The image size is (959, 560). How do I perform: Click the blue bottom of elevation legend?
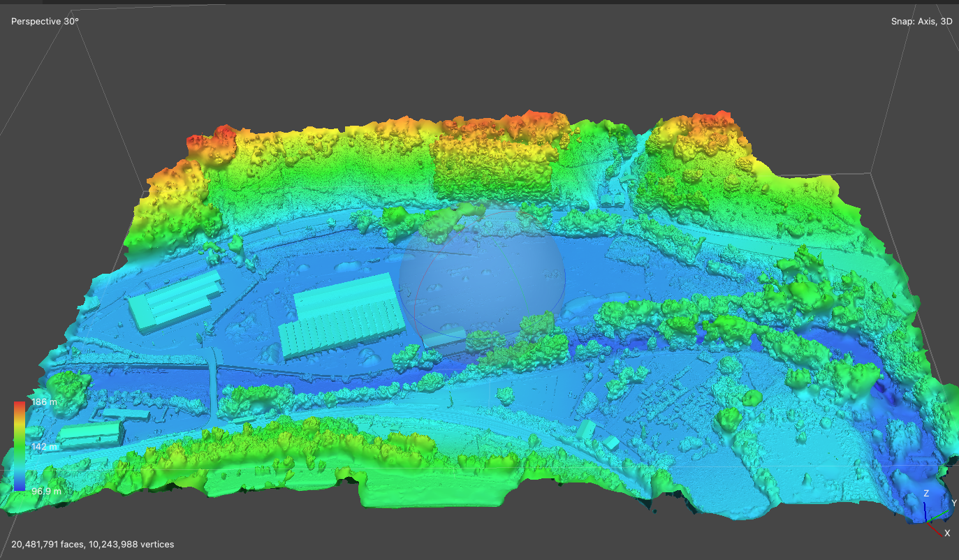click(20, 487)
